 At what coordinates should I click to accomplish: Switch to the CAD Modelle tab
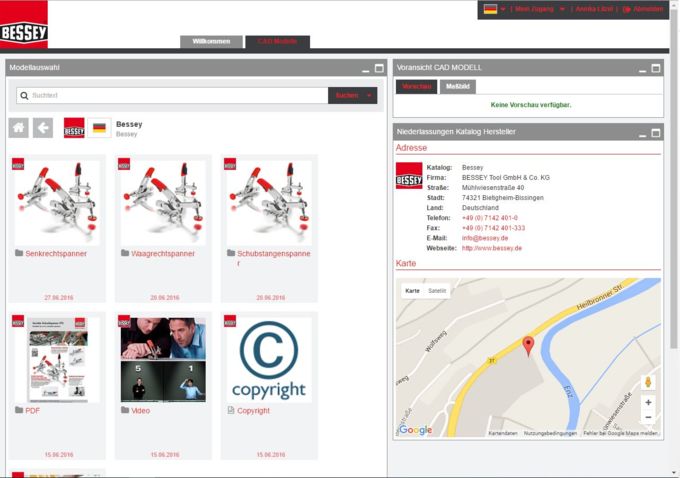pyautogui.click(x=278, y=42)
